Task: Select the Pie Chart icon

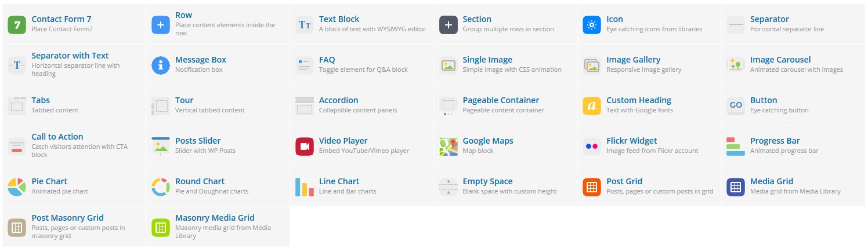Action: coord(17,187)
